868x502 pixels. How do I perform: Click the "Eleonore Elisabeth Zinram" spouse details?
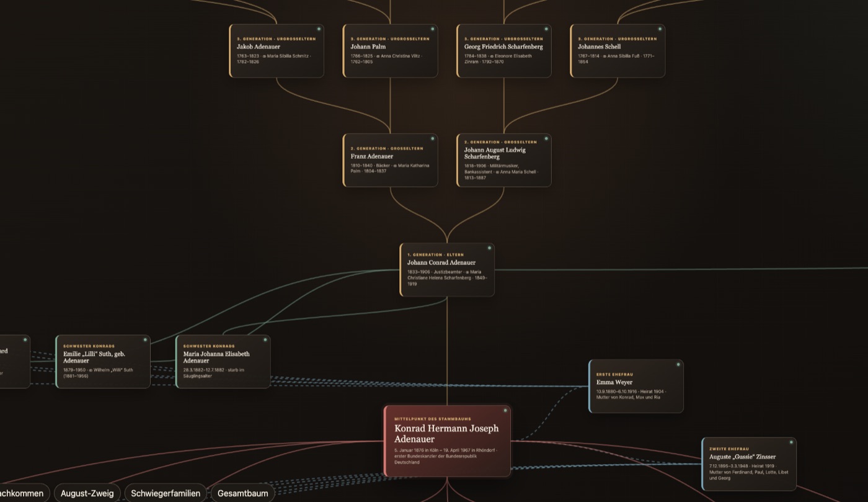click(498, 58)
